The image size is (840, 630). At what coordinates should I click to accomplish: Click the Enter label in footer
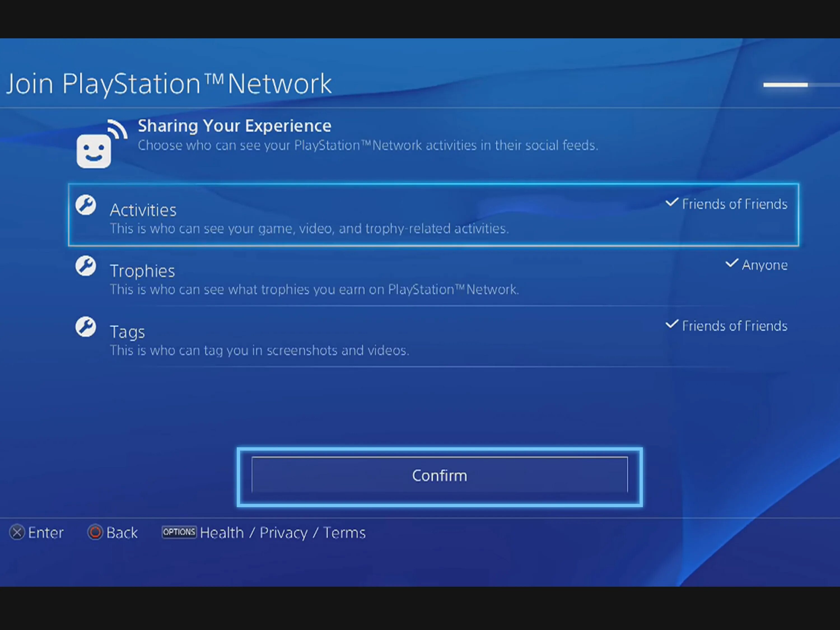46,533
